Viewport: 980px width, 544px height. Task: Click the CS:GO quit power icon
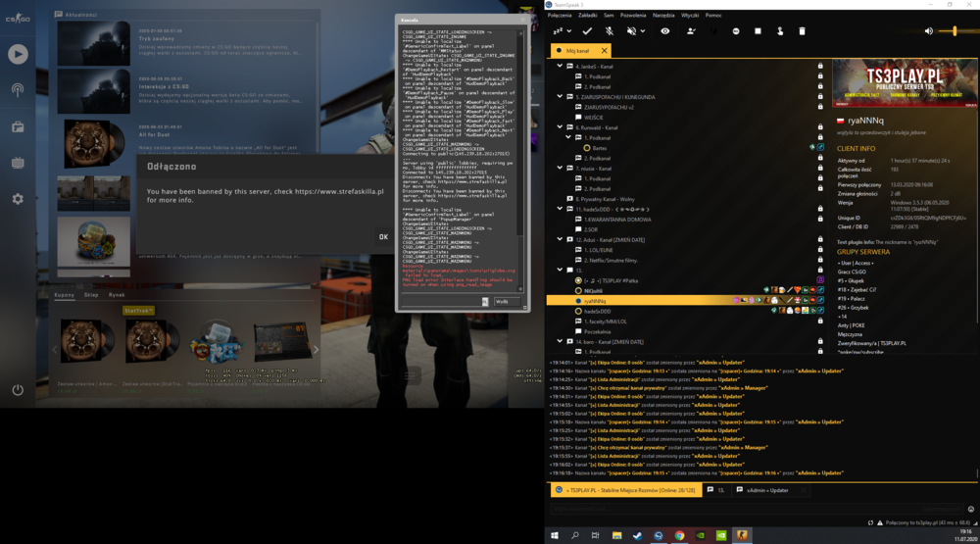tap(18, 389)
